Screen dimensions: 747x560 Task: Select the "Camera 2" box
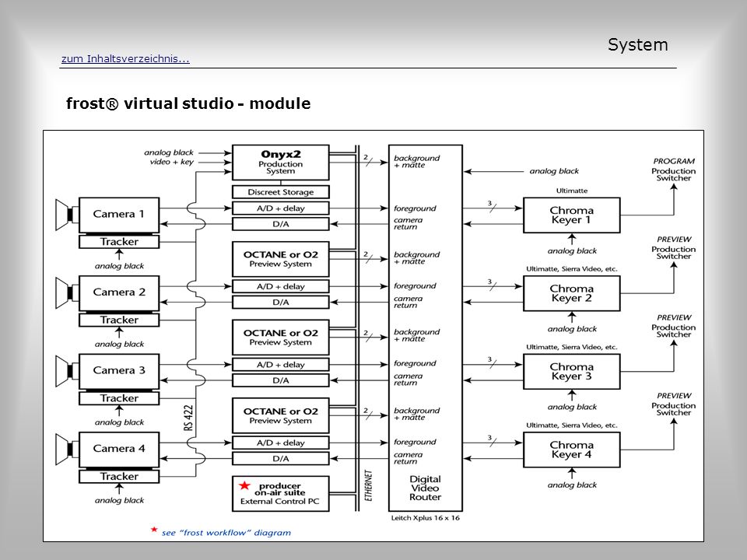pos(119,293)
